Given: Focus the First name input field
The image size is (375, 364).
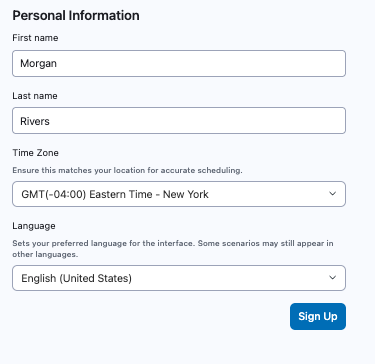Looking at the screenshot, I should pos(179,63).
